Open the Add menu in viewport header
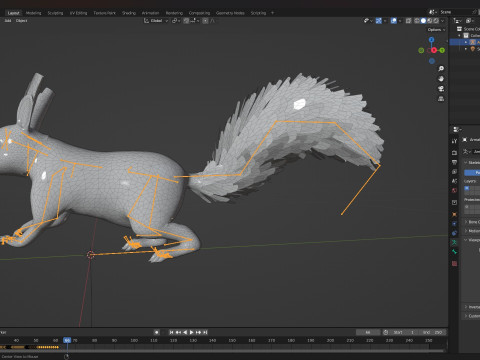The width and height of the screenshot is (480, 360). 8,21
